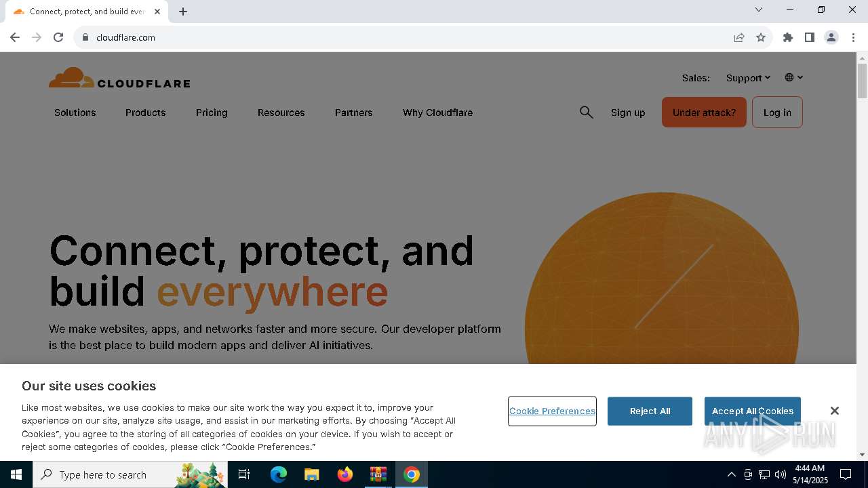The width and height of the screenshot is (868, 488).
Task: Click the rotating globe graphic
Action: [x=661, y=279]
